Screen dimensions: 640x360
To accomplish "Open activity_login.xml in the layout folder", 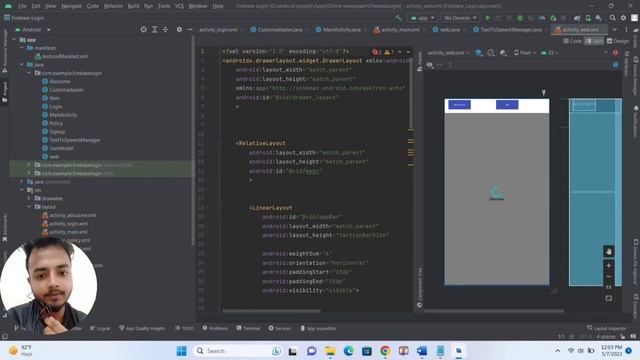I will (x=65, y=224).
